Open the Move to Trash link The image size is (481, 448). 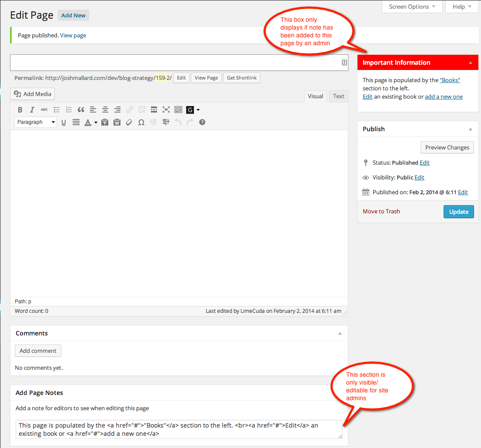coord(381,212)
